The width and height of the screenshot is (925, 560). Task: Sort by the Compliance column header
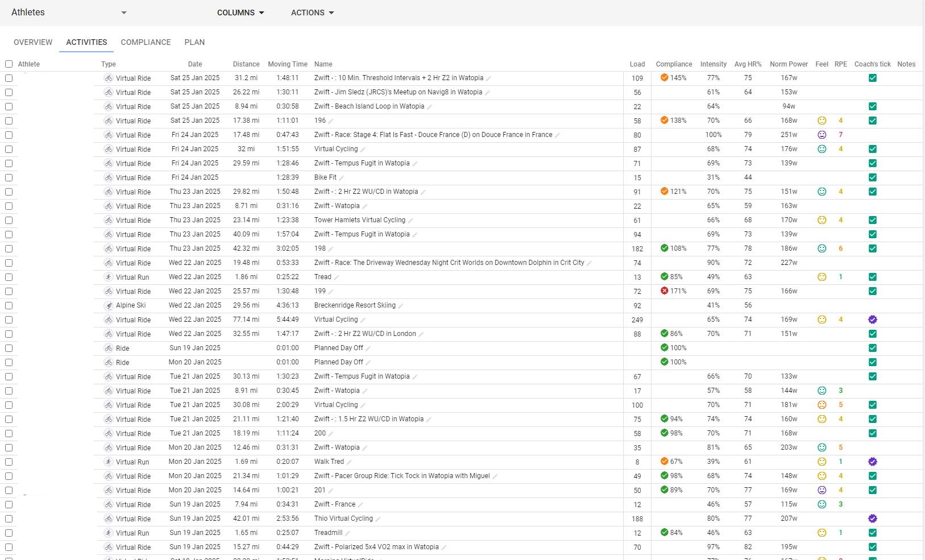674,64
